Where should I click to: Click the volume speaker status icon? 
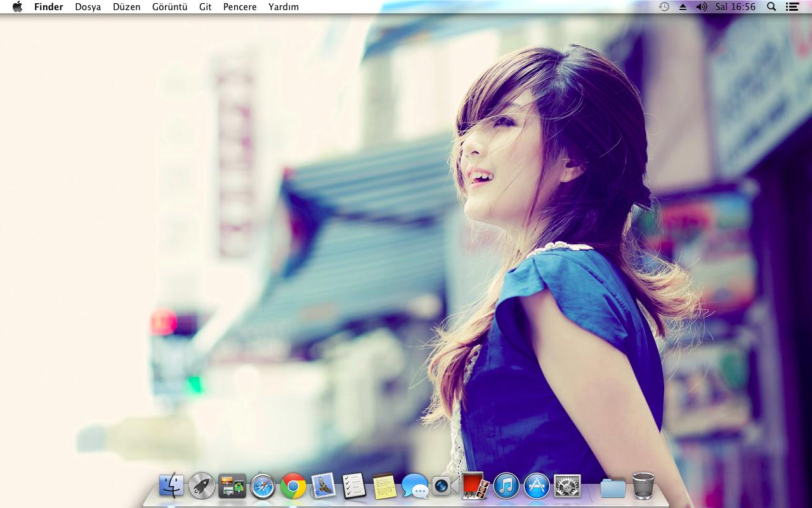coord(701,7)
